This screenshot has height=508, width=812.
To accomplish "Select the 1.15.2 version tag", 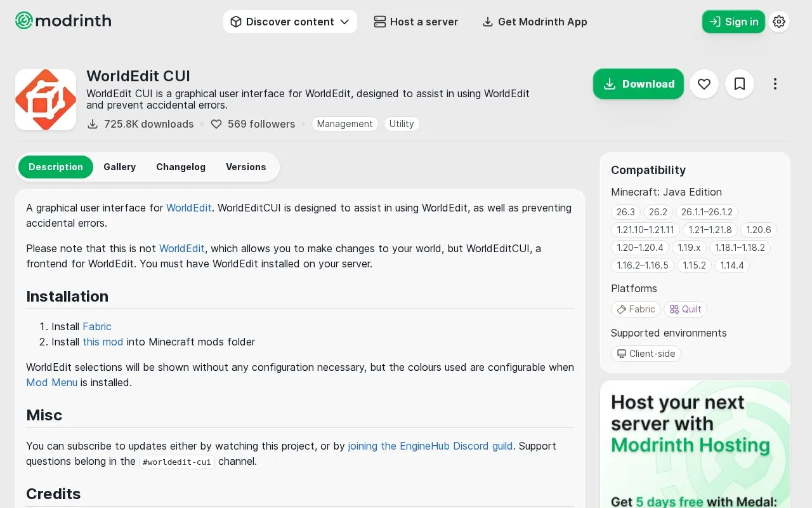I will (x=694, y=265).
